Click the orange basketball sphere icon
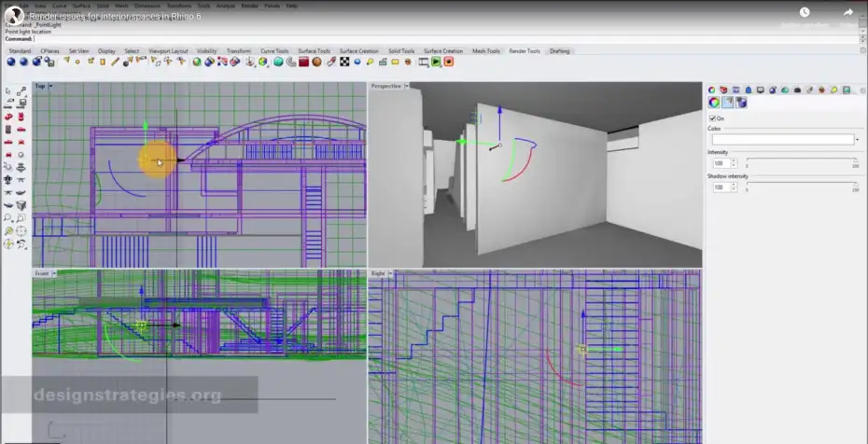Viewport: 868px width, 444px height. 316,62
